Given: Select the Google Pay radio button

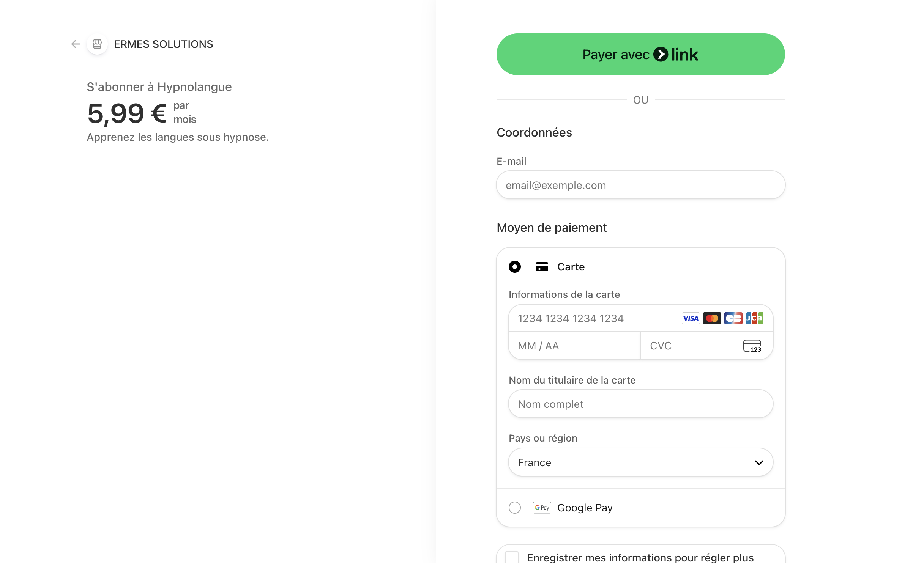Looking at the screenshot, I should (x=515, y=508).
